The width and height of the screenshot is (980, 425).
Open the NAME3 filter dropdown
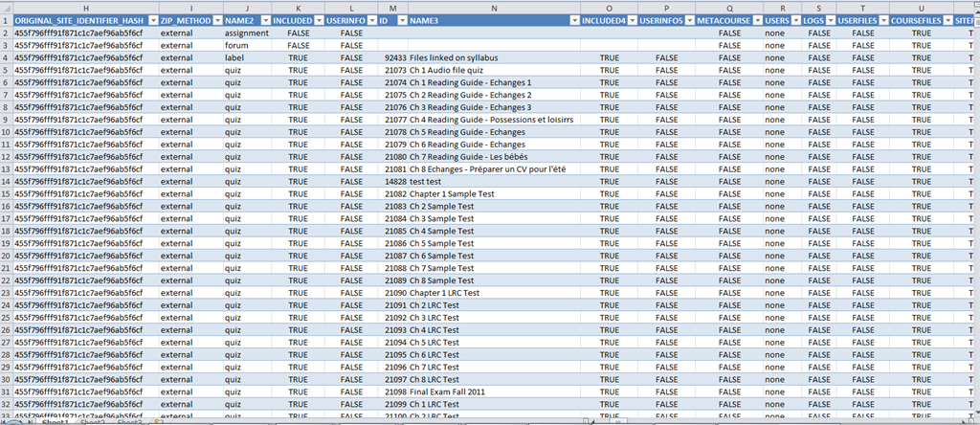574,20
